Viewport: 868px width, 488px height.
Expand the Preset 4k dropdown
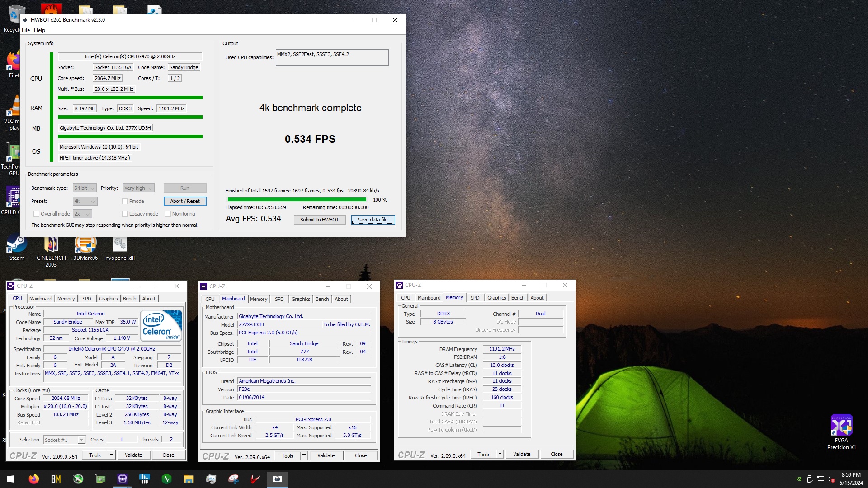click(x=85, y=202)
